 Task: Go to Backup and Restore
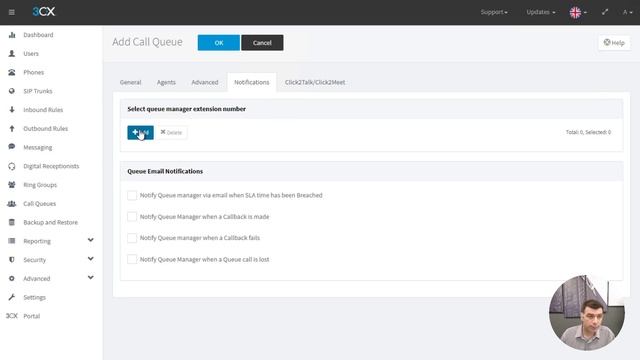coord(50,222)
